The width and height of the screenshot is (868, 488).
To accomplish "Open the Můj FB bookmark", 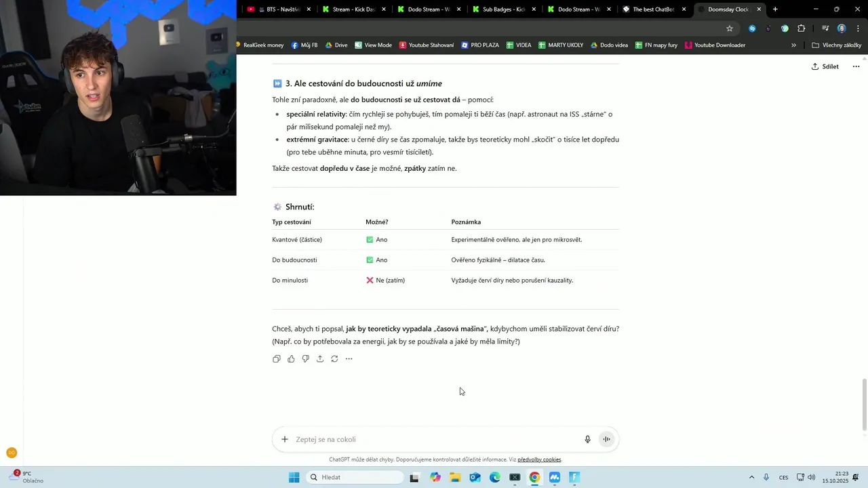I will click(x=304, y=45).
